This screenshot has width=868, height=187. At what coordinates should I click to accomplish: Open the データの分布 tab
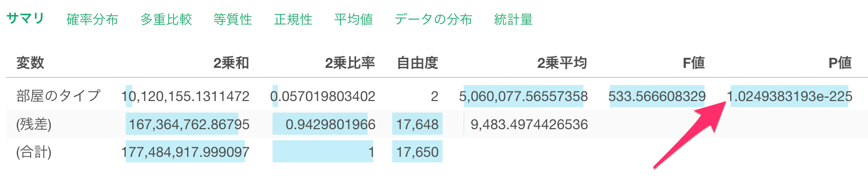(x=433, y=19)
